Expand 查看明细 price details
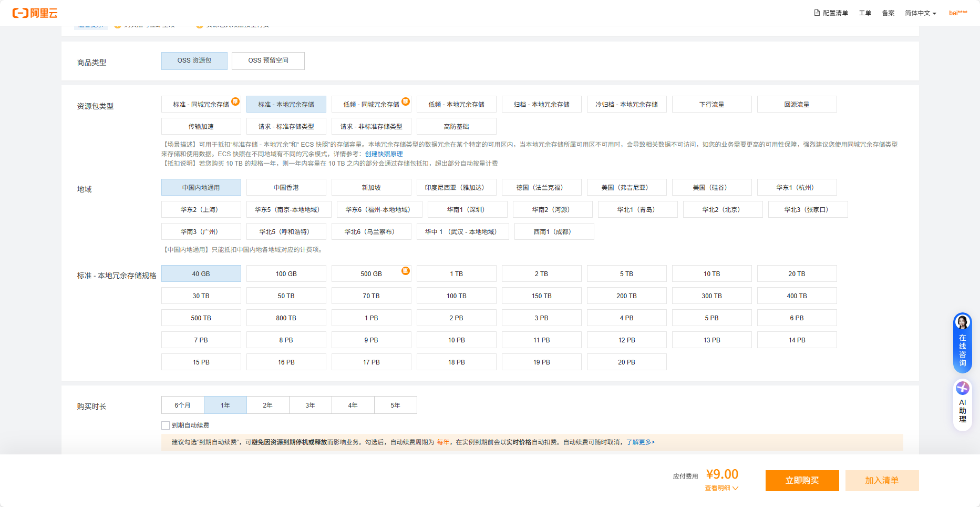This screenshot has width=980, height=507. [721, 488]
